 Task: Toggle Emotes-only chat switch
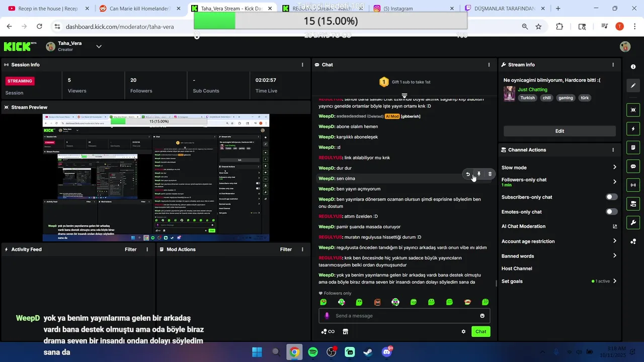(612, 212)
